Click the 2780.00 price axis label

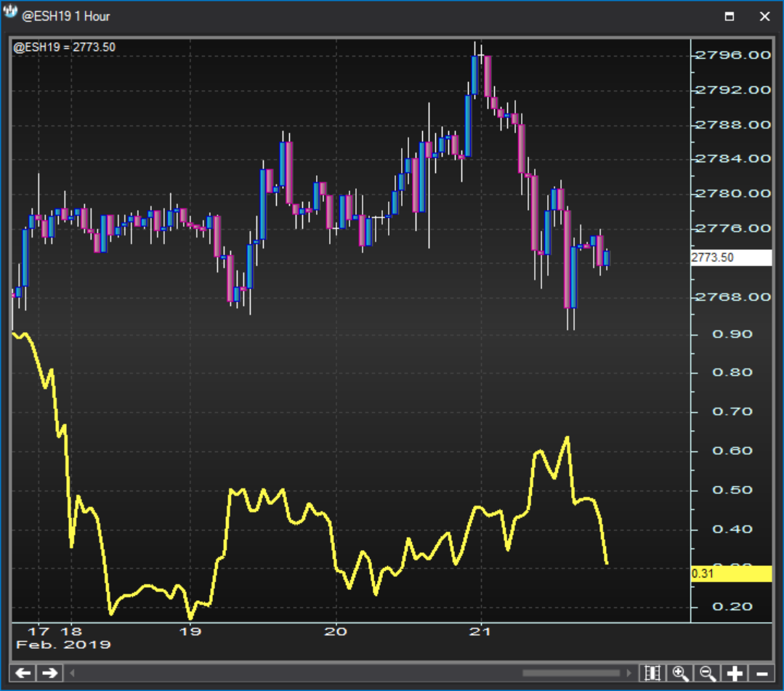[x=733, y=193]
